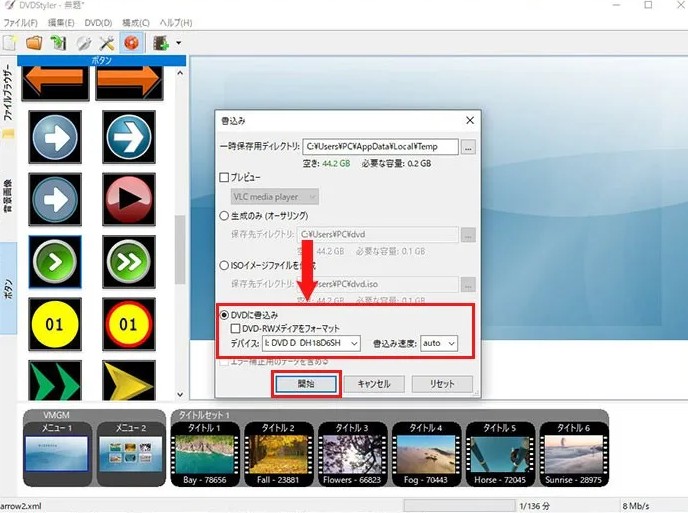
Task: Pick first blue-grey circle arrow button
Action: pos(55,137)
